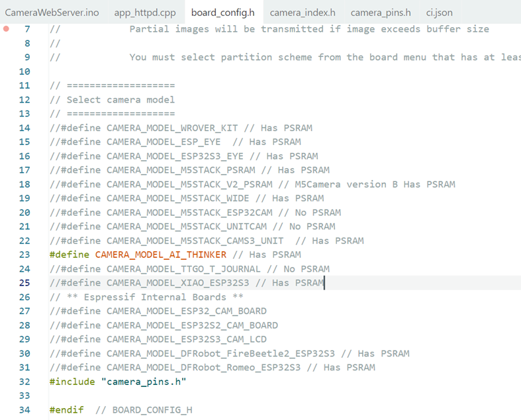The width and height of the screenshot is (521, 420).
Task: Place cursor on the CAMERA_MODEL_WROVER_KIT line
Action: click(166, 128)
